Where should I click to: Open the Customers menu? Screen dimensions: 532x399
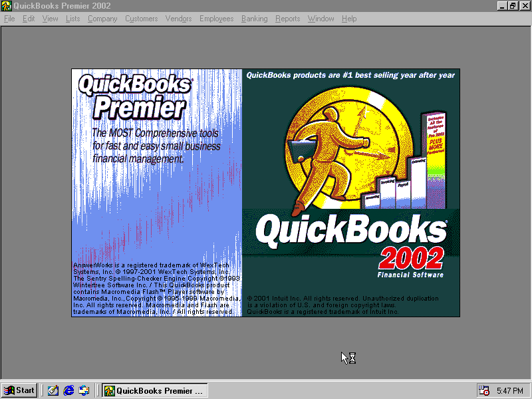point(142,19)
